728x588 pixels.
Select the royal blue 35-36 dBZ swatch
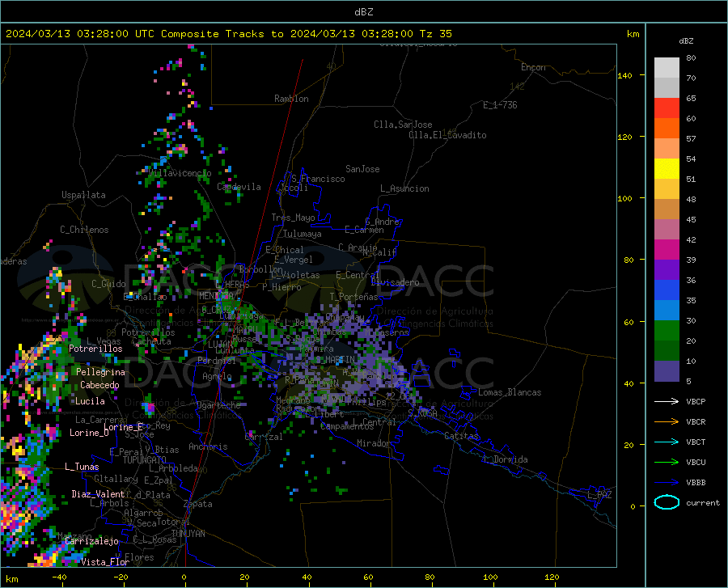(667, 290)
